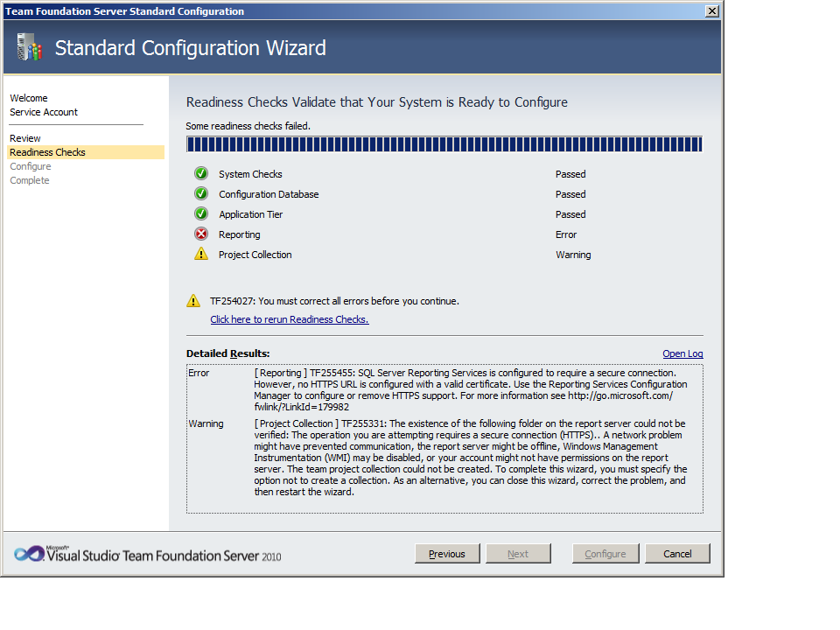This screenshot has width=840, height=630.
Task: Open the log via Open Log link
Action: click(682, 353)
